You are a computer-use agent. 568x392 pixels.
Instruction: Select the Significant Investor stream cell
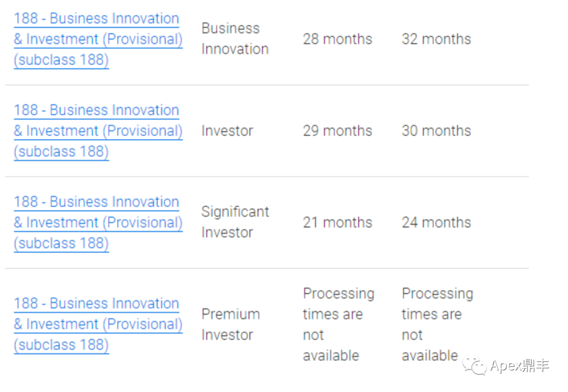click(235, 222)
